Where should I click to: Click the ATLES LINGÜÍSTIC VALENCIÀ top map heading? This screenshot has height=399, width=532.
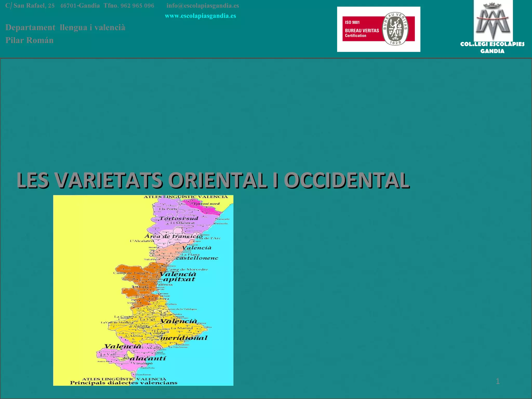pos(185,197)
